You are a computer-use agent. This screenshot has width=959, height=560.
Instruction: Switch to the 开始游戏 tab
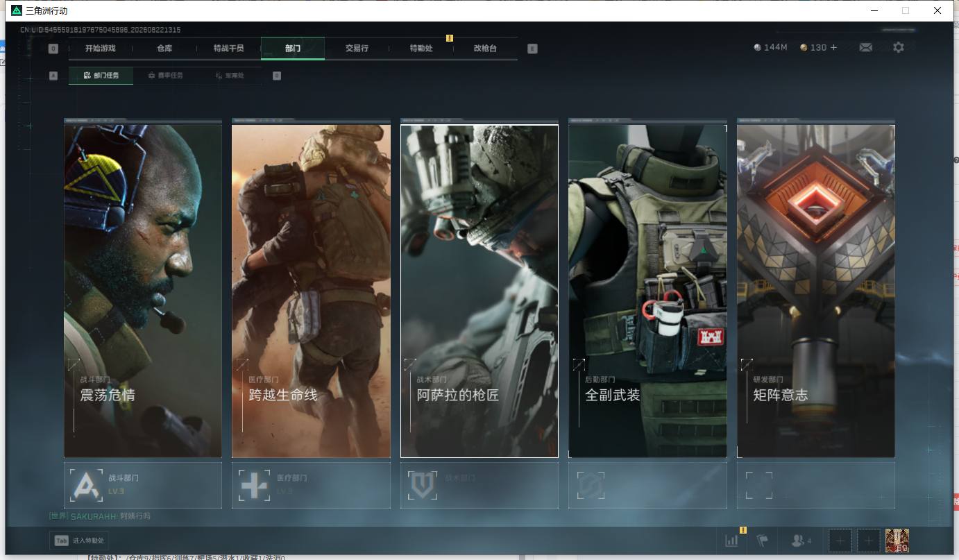tap(101, 49)
